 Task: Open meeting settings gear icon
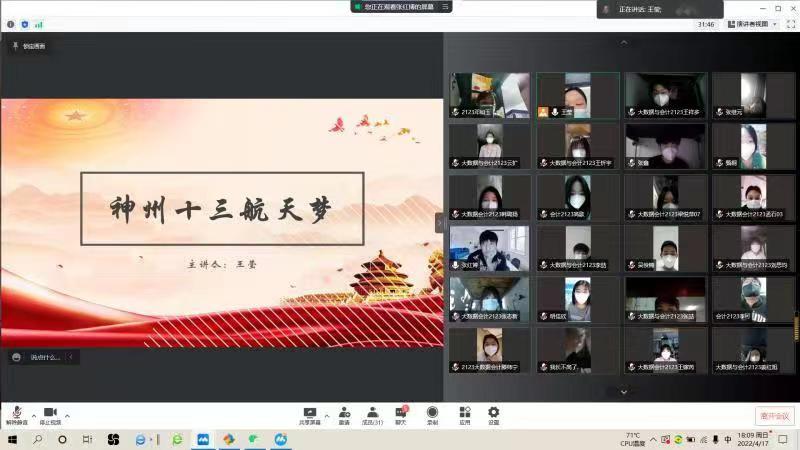point(493,413)
